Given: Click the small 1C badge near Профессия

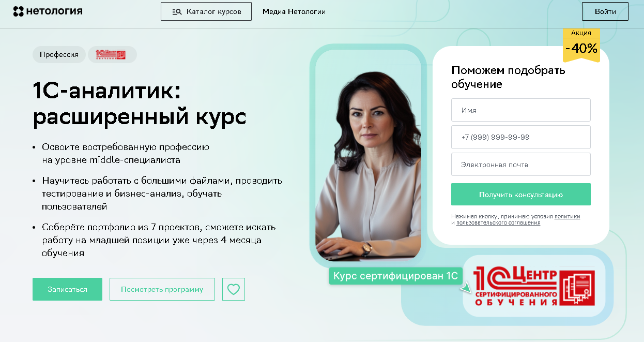Looking at the screenshot, I should (112, 54).
